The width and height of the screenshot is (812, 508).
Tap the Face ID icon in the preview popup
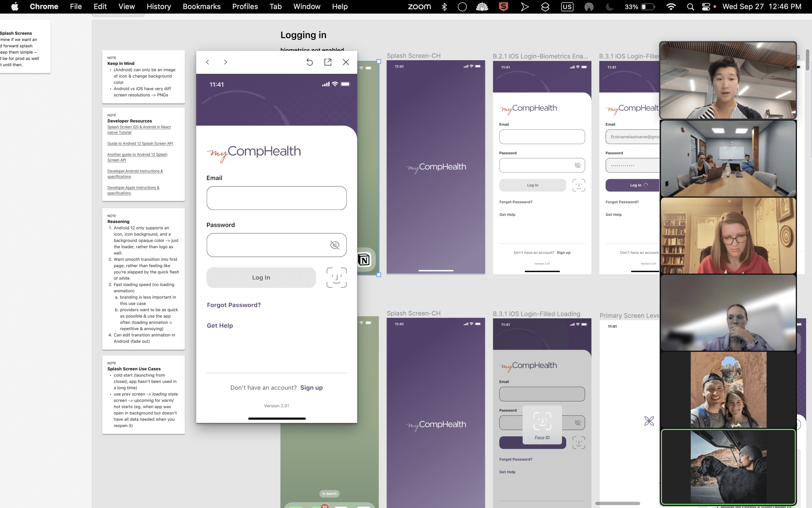(x=337, y=278)
